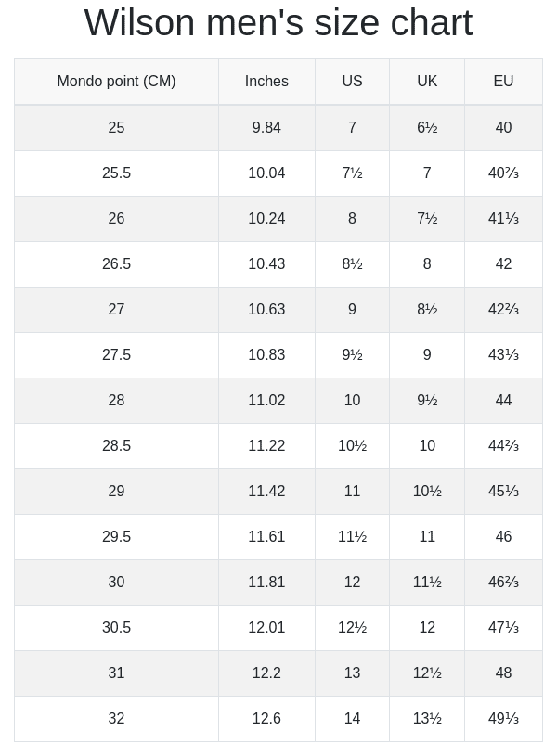Image resolution: width=557 pixels, height=756 pixels.
Task: Select the US column header
Action: (353, 81)
